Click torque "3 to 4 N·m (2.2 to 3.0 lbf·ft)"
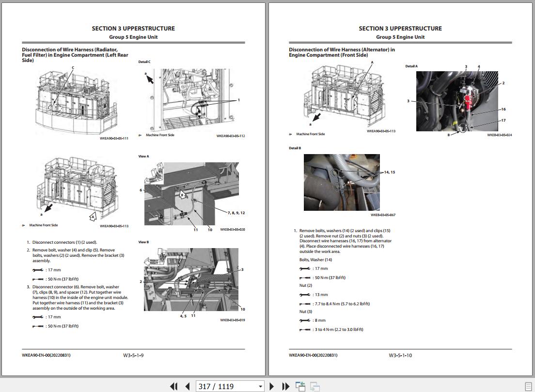Screen dimensions: 535x392 point(338,329)
